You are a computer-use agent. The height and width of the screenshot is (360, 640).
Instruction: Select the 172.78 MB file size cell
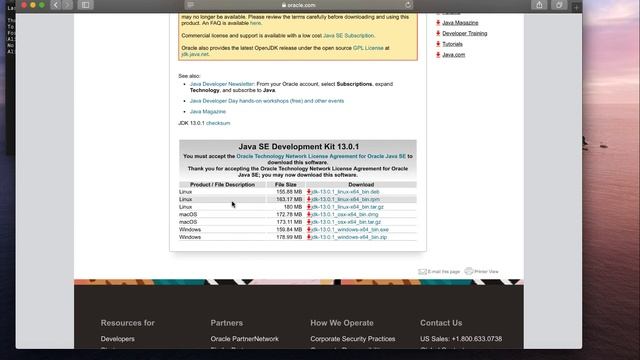coord(289,214)
